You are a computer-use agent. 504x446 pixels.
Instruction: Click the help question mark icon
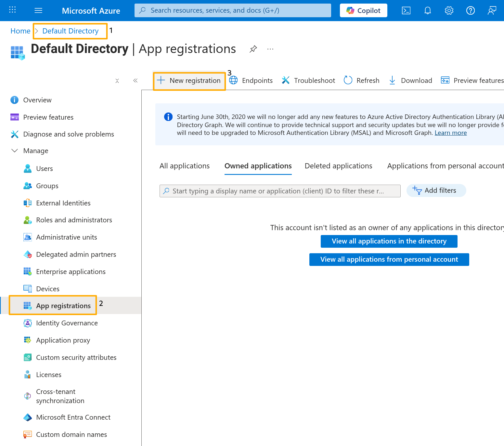(x=471, y=11)
